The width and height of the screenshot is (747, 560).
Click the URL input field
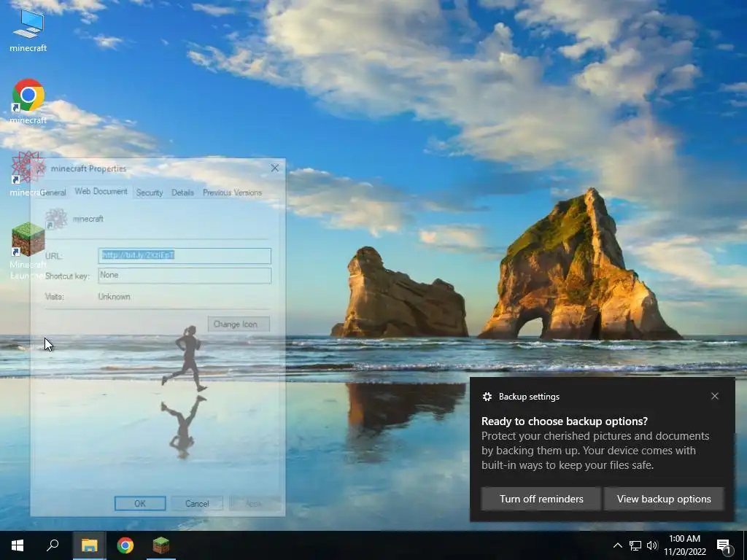[x=185, y=256]
